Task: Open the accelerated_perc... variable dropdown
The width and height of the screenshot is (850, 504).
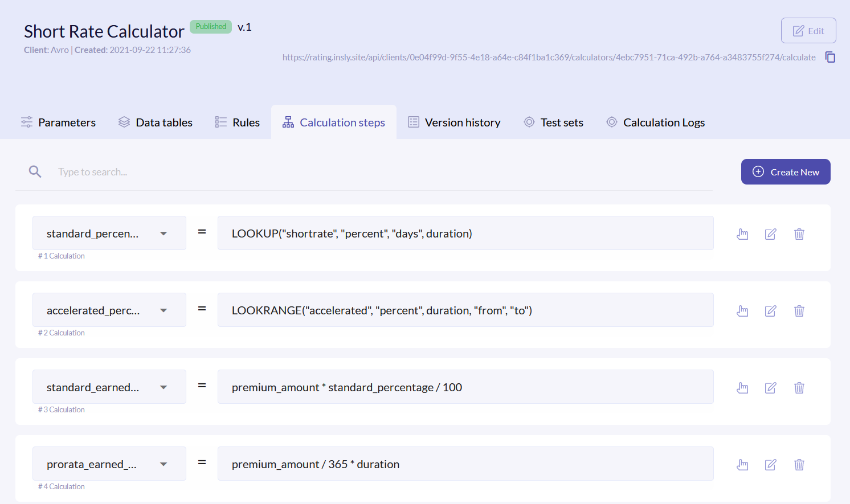Action: pos(164,310)
